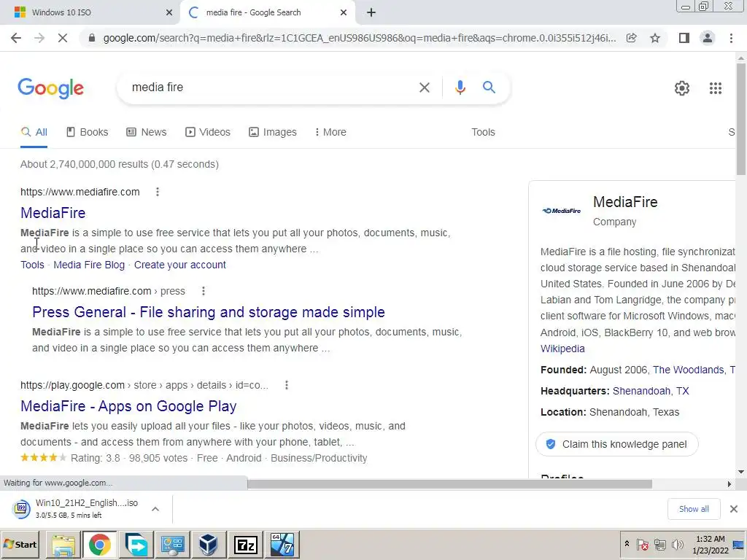The width and height of the screenshot is (747, 560).
Task: Select the News results tab
Action: [146, 133]
